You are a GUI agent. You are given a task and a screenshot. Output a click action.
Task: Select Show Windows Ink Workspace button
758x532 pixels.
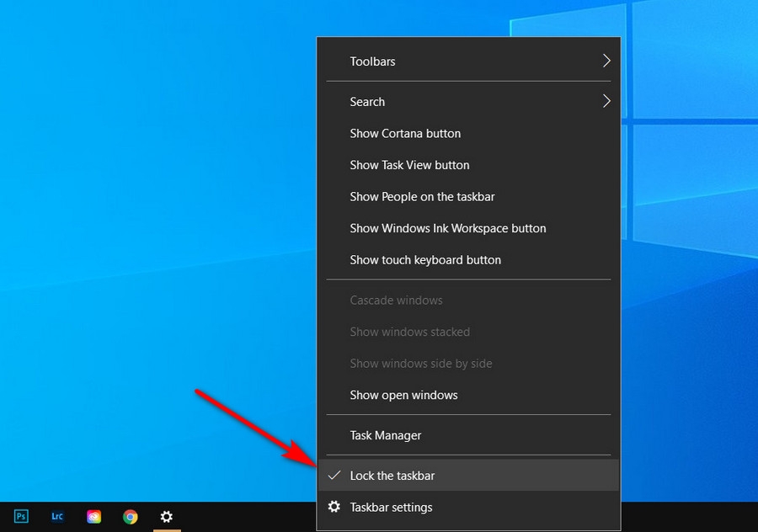pos(447,228)
